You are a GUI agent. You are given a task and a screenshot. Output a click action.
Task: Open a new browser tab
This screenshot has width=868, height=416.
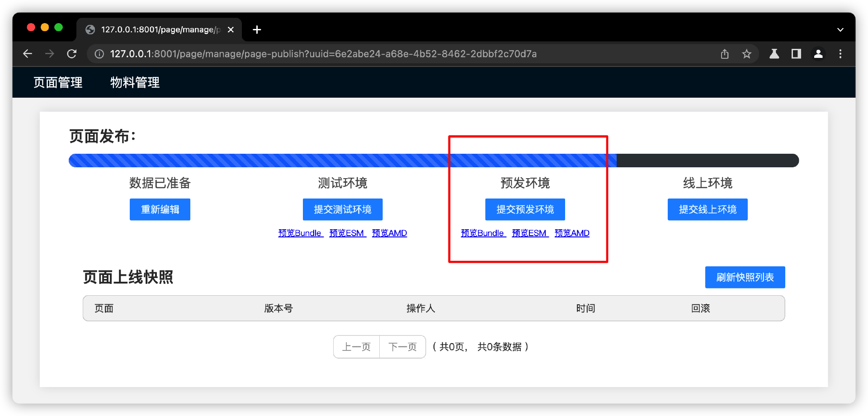click(257, 29)
